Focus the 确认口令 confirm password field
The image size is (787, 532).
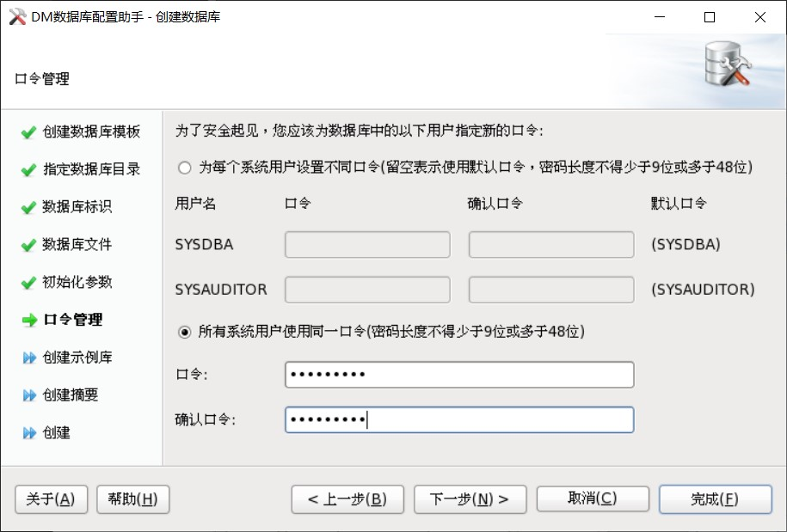(x=459, y=420)
